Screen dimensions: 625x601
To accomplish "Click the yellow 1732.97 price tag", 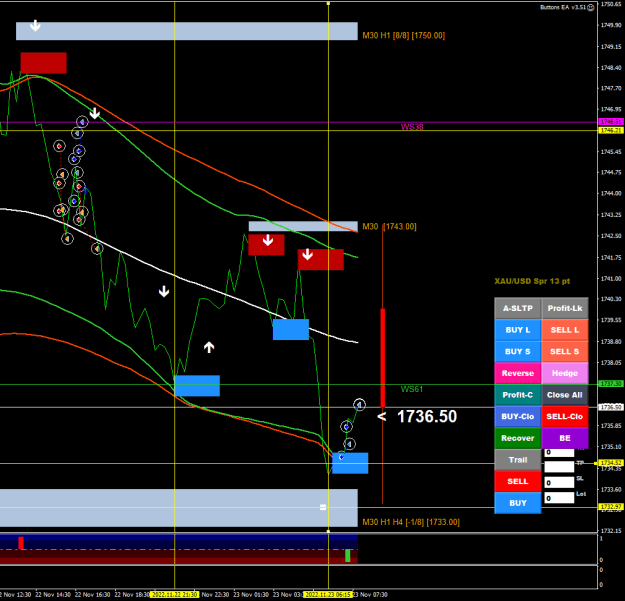I will [x=611, y=507].
